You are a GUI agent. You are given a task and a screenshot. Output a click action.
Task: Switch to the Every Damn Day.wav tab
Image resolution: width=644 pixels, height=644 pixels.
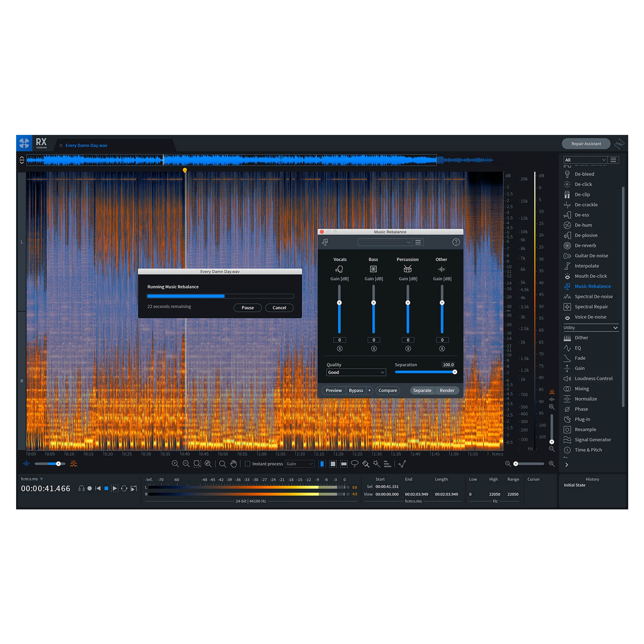pos(86,145)
